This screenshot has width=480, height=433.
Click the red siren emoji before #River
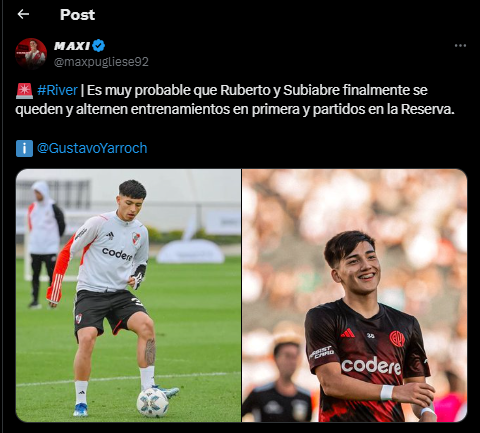24,91
